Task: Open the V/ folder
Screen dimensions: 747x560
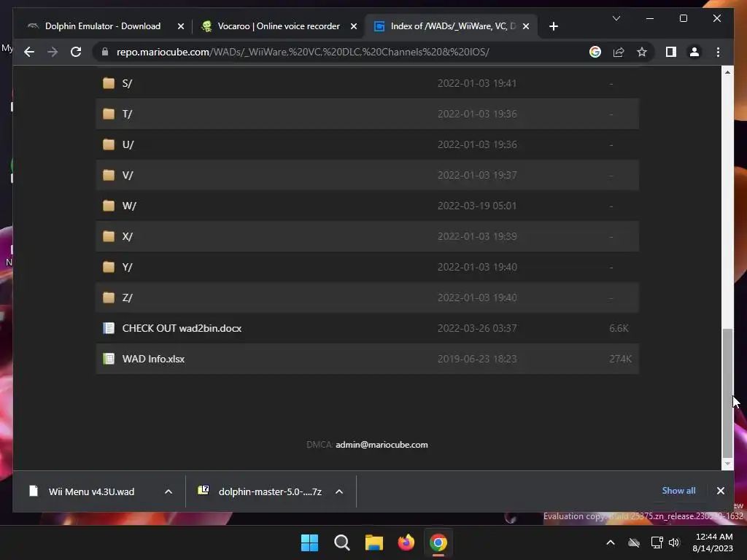Action: coord(127,175)
